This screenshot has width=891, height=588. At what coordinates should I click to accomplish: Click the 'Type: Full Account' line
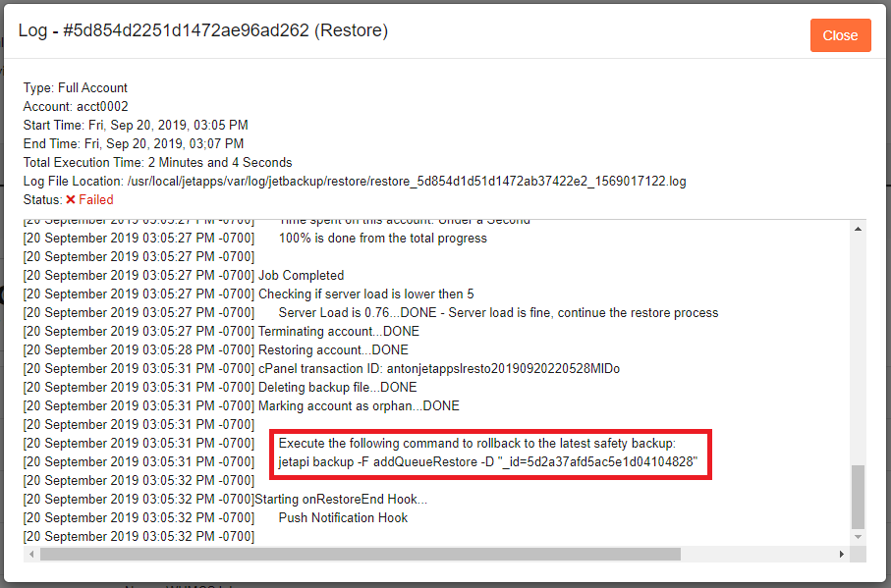(x=75, y=88)
